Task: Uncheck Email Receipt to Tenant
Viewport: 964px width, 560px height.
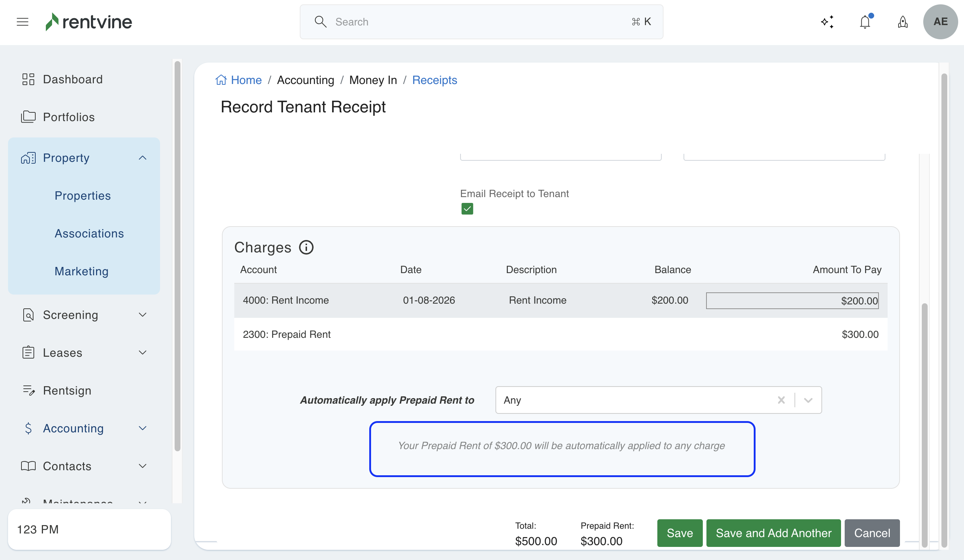Action: pyautogui.click(x=467, y=209)
